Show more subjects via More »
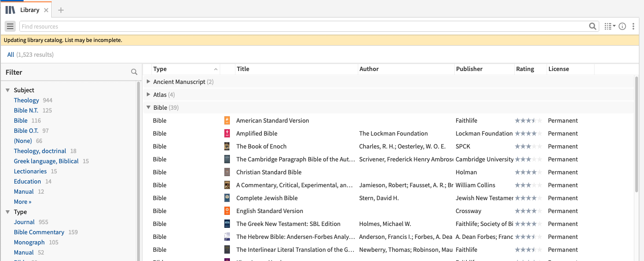 click(x=23, y=202)
